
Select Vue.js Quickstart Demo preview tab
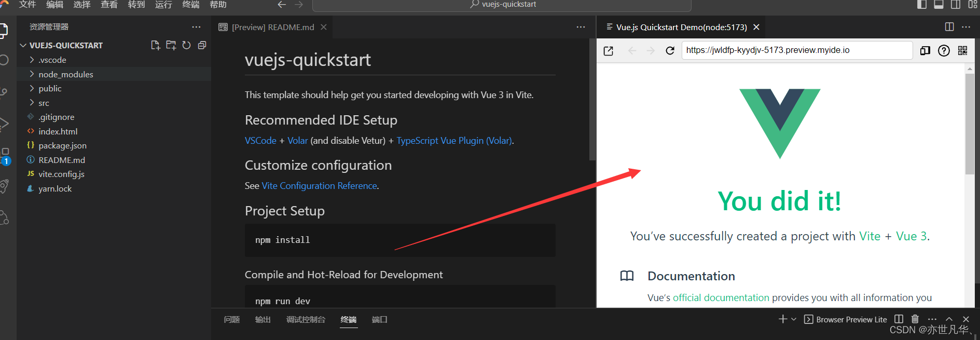click(681, 27)
